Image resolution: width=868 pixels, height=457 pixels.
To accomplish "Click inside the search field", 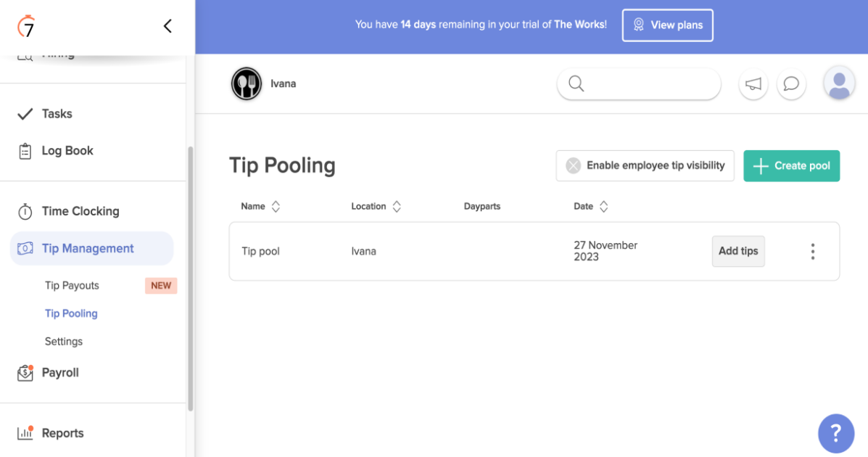I will [x=638, y=83].
